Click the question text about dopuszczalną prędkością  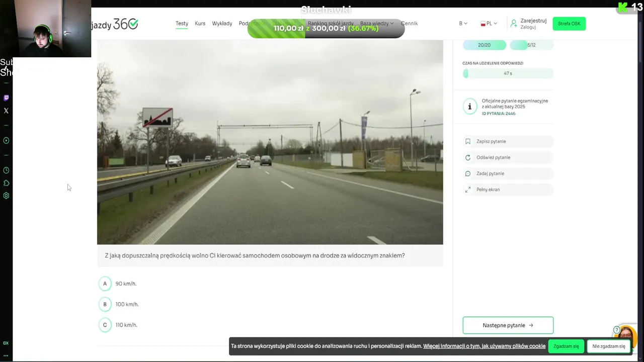pyautogui.click(x=255, y=255)
